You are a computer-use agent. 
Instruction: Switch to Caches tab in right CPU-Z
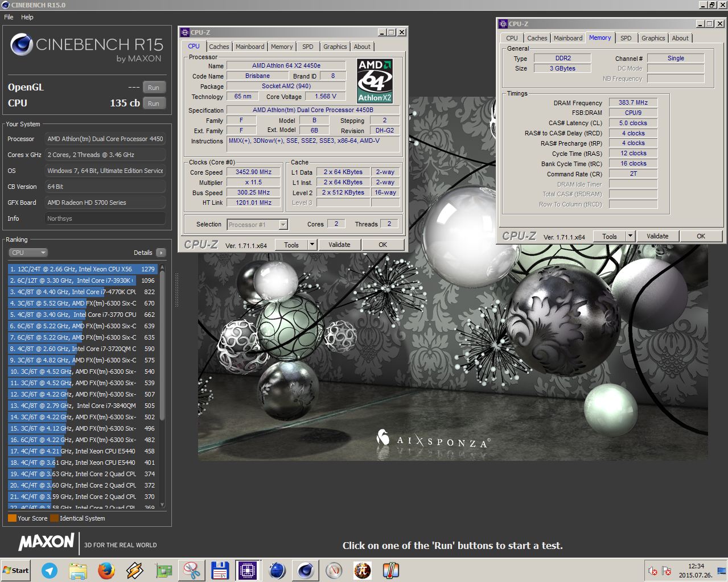tap(537, 38)
